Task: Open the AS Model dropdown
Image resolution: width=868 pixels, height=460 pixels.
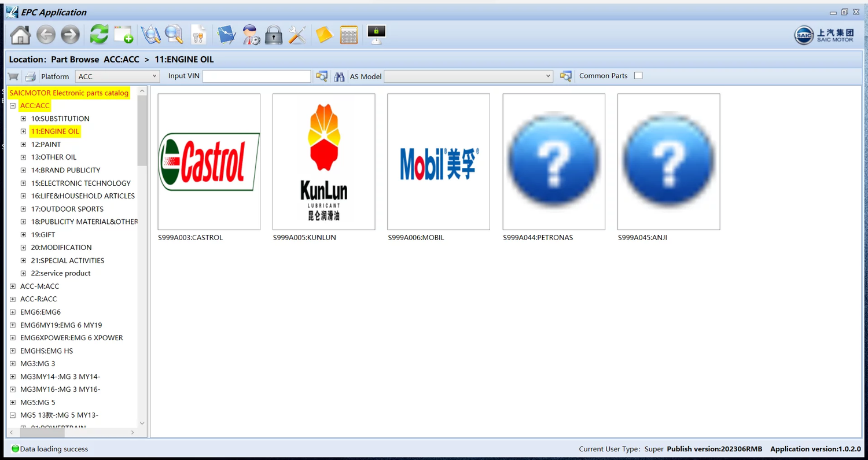Action: 468,76
